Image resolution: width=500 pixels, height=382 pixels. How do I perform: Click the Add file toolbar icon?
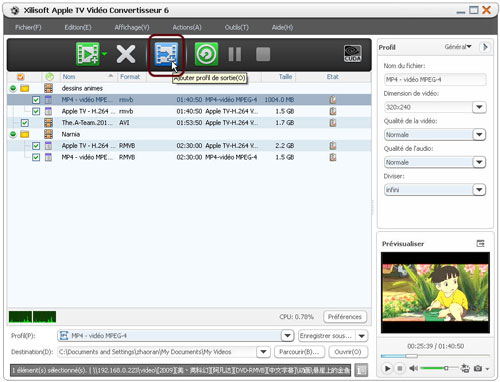point(88,54)
